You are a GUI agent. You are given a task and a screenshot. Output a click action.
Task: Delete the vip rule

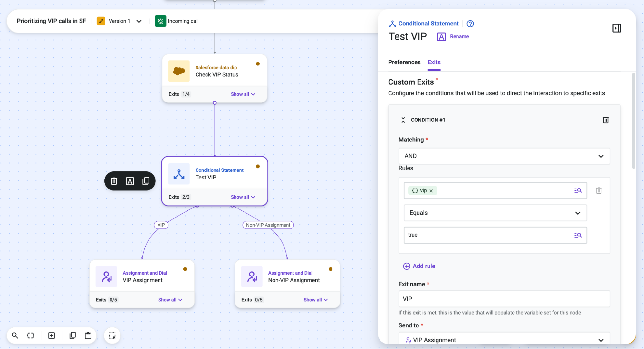point(599,190)
